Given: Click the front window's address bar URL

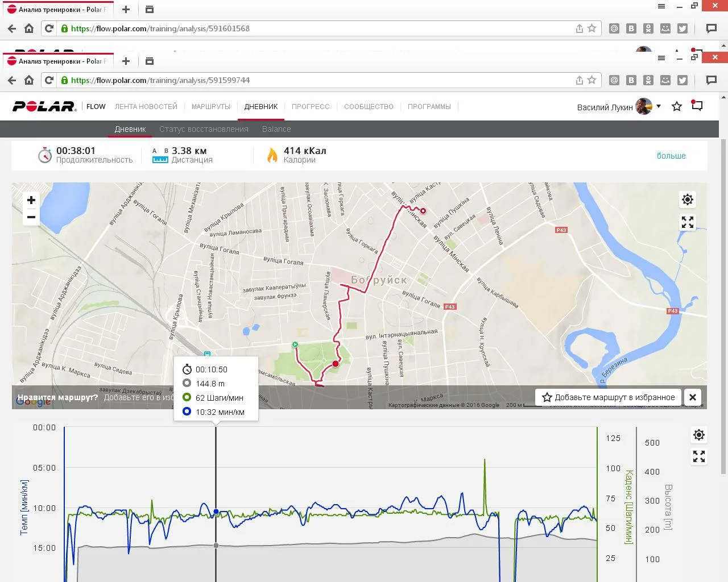Looking at the screenshot, I should 160,80.
